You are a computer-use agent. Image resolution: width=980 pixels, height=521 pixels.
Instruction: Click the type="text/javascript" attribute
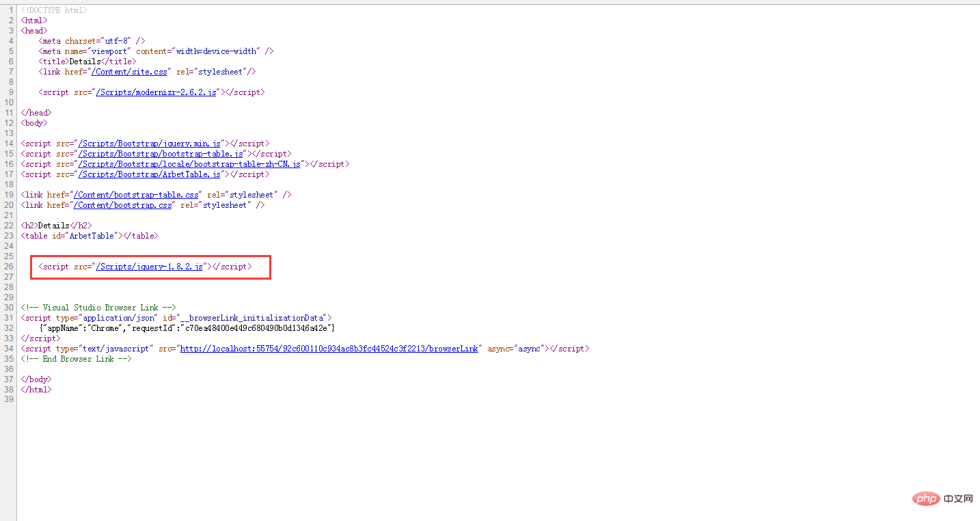click(105, 349)
